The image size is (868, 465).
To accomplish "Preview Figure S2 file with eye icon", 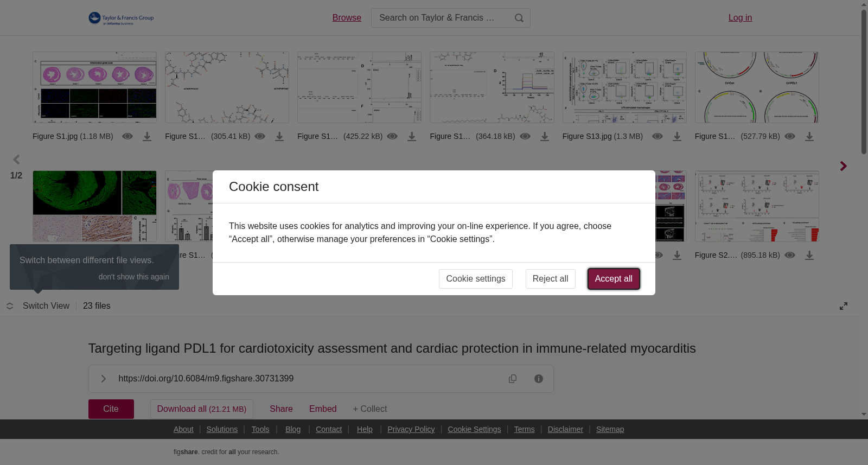I will (x=790, y=256).
